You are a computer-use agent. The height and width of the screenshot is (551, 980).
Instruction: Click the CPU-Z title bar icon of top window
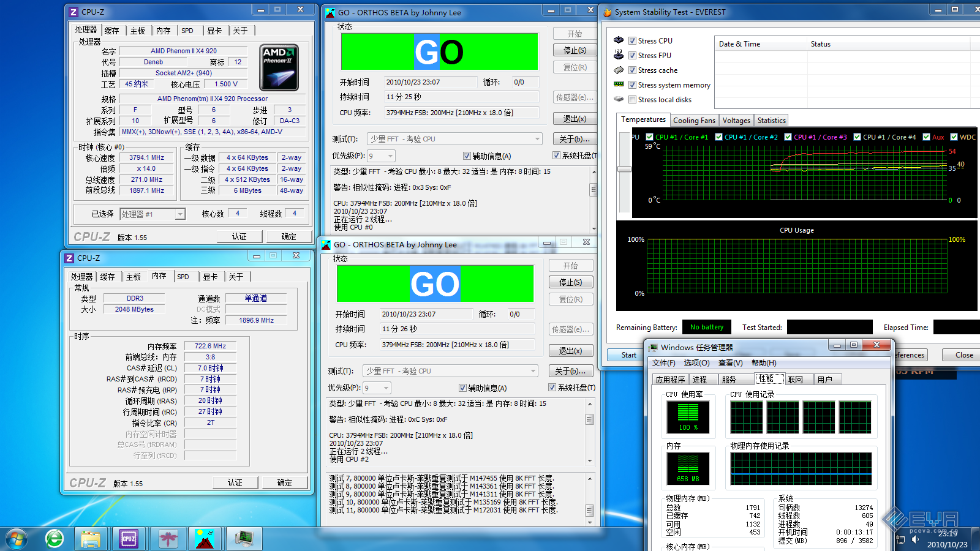point(73,12)
